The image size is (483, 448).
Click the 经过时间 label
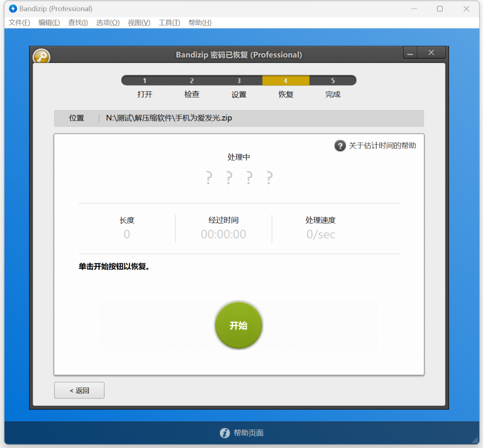point(223,220)
